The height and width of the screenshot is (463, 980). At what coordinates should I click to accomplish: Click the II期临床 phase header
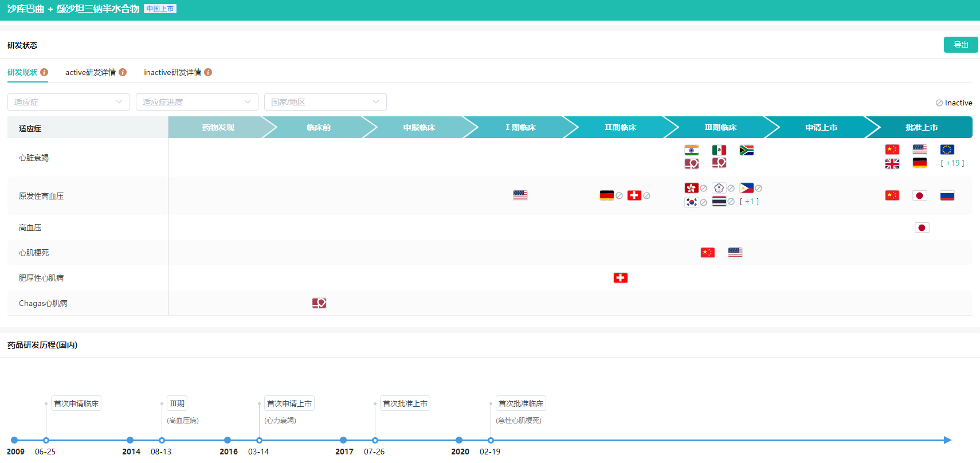coord(621,127)
